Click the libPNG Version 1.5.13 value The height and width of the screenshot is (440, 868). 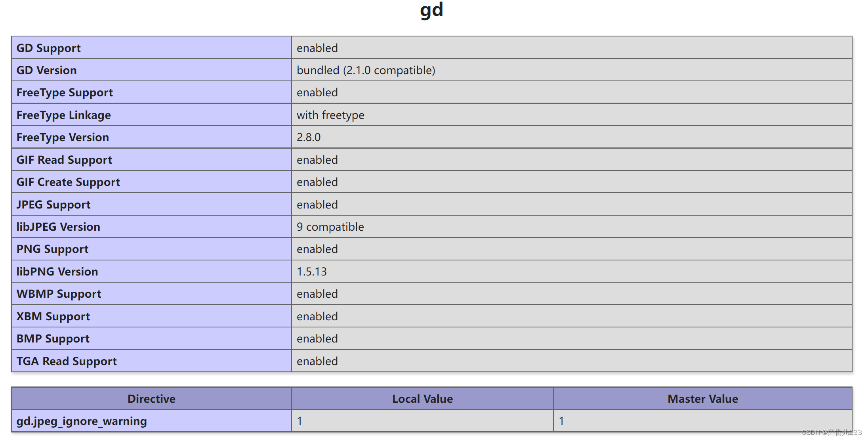pos(312,271)
